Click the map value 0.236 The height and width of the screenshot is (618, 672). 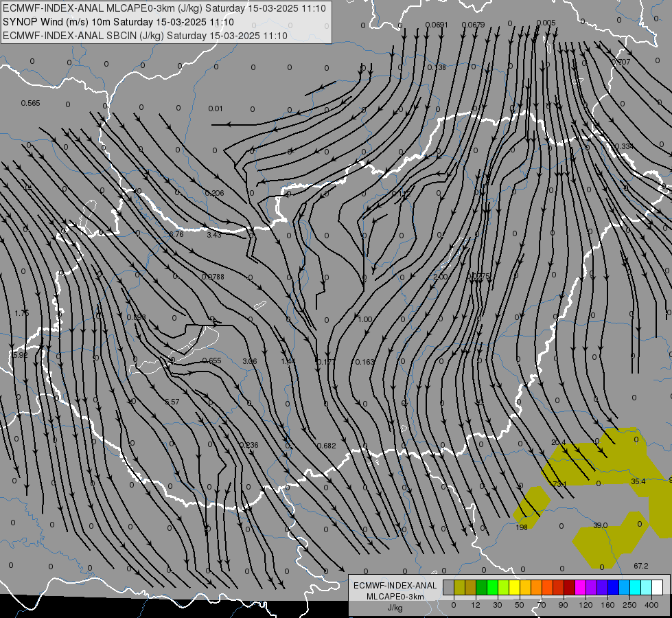pyautogui.click(x=249, y=445)
